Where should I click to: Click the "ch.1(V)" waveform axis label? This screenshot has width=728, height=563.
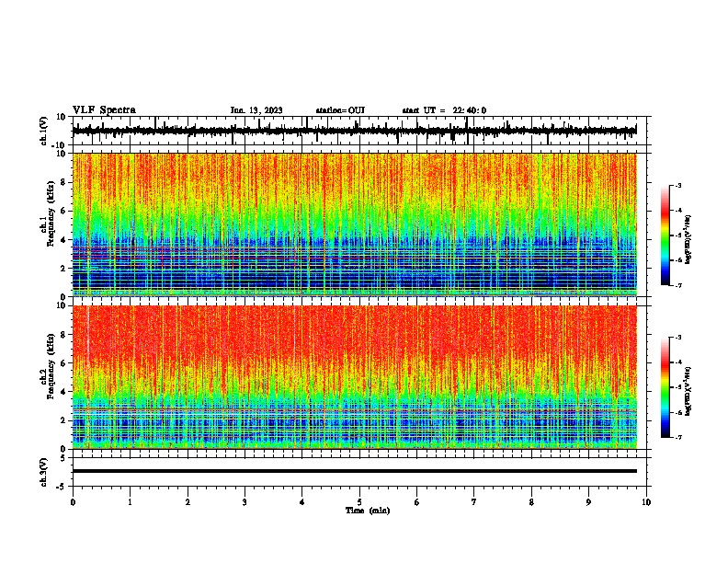[x=43, y=131]
